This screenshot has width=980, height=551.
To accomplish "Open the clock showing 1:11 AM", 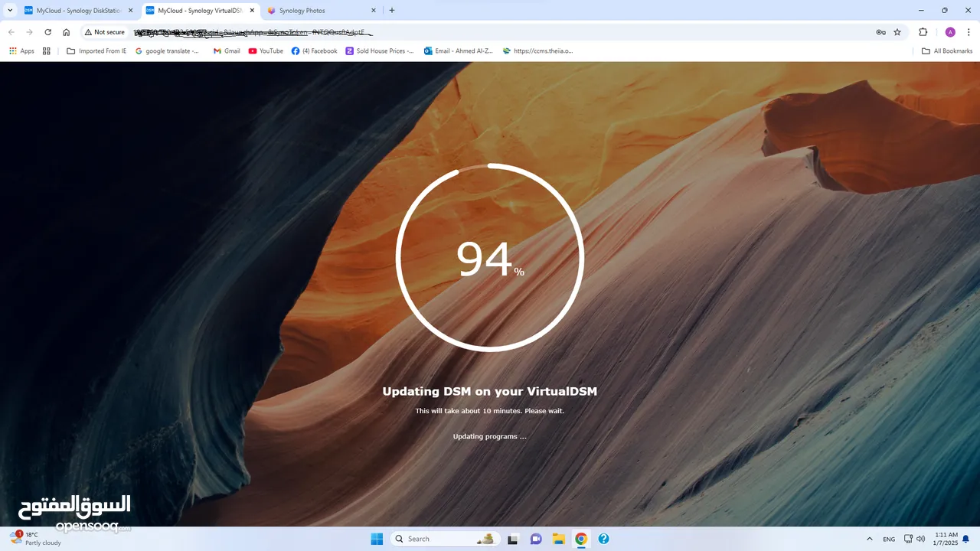I will click(946, 539).
